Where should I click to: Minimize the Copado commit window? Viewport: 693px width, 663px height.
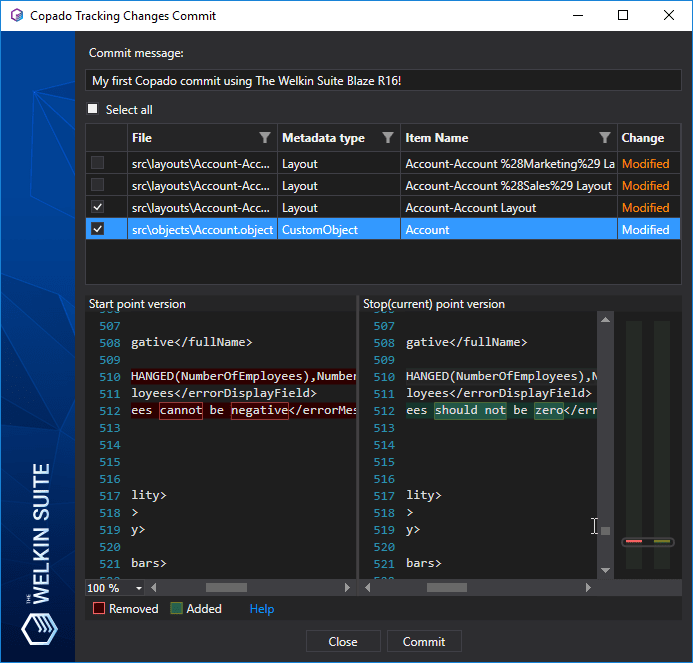578,15
